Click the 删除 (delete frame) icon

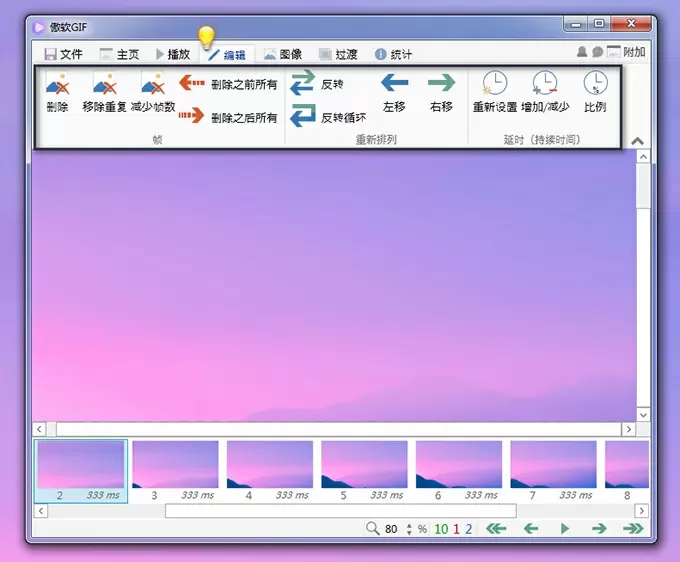pyautogui.click(x=57, y=93)
